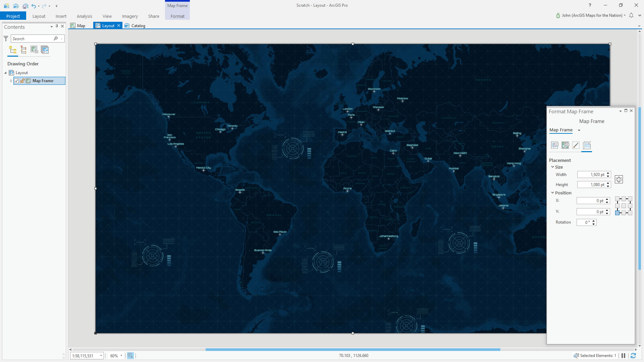The width and height of the screenshot is (644, 362).
Task: Open the Symbol tab in Format Map Frame
Action: [576, 145]
